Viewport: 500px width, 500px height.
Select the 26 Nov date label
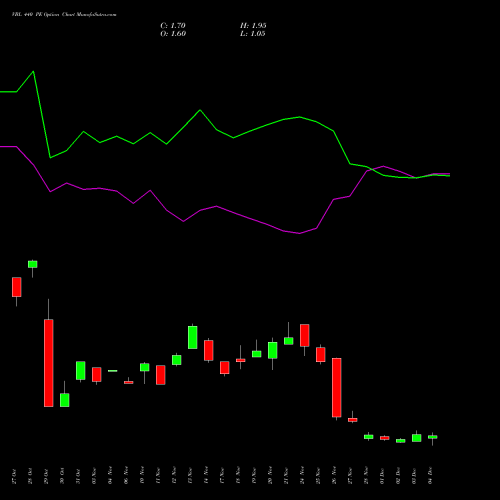pos(334,476)
